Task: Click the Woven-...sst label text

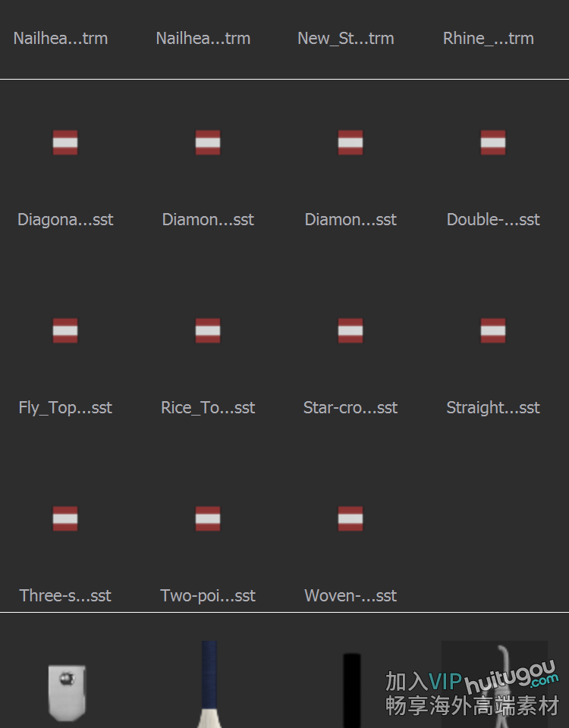Action: [x=351, y=596]
